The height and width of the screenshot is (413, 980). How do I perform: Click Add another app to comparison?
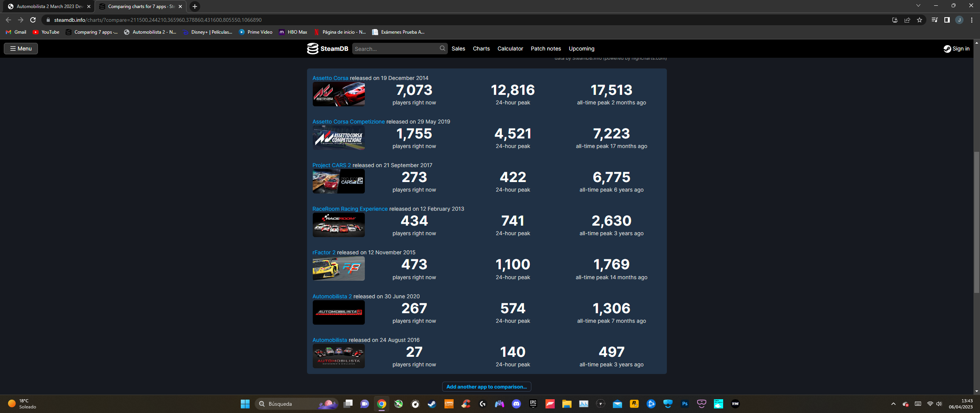pyautogui.click(x=487, y=387)
